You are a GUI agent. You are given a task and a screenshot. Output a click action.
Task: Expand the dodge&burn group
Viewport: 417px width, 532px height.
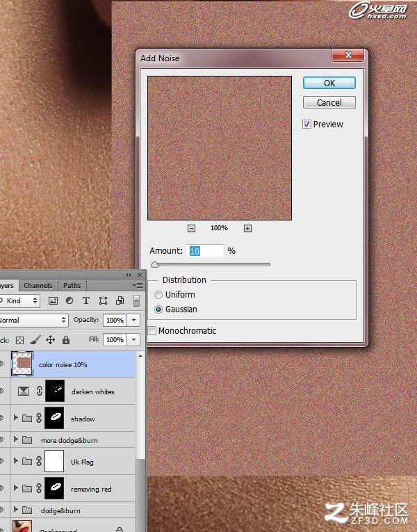[x=15, y=509]
